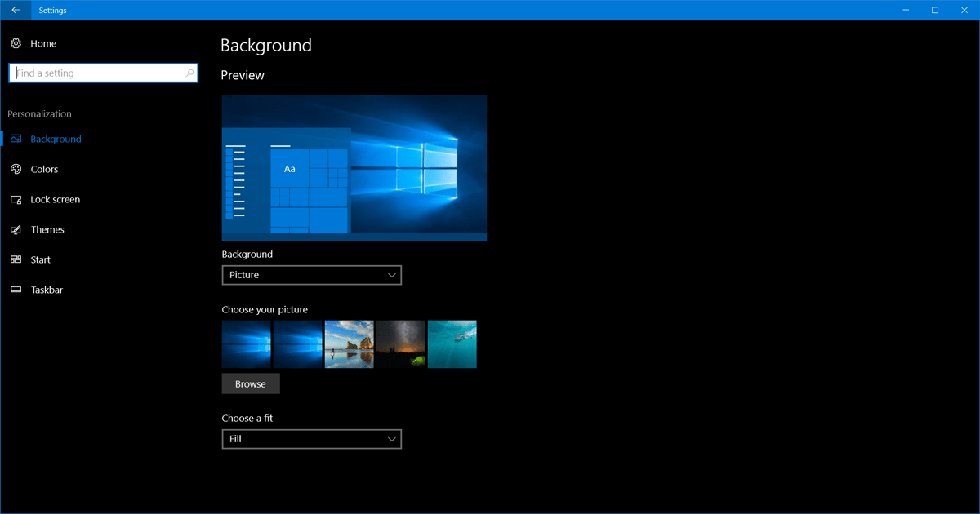Click the Taskbar icon in sidebar
Viewport: 980px width, 514px height.
point(16,290)
